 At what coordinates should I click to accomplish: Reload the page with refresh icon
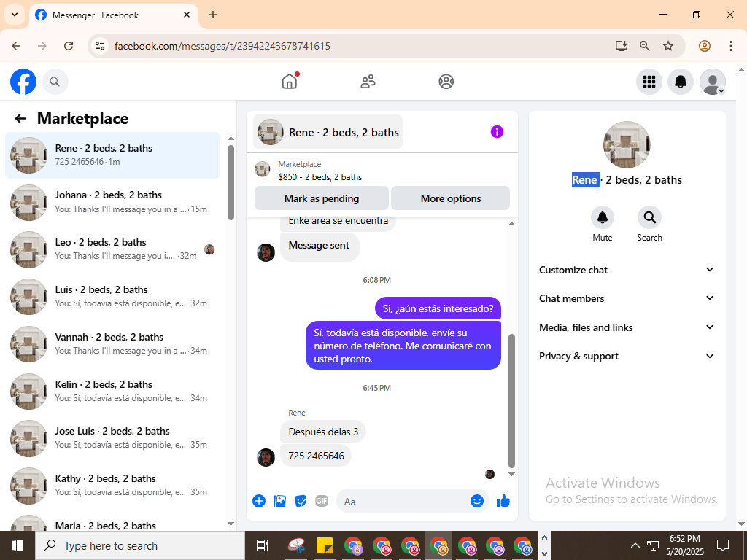click(x=69, y=46)
